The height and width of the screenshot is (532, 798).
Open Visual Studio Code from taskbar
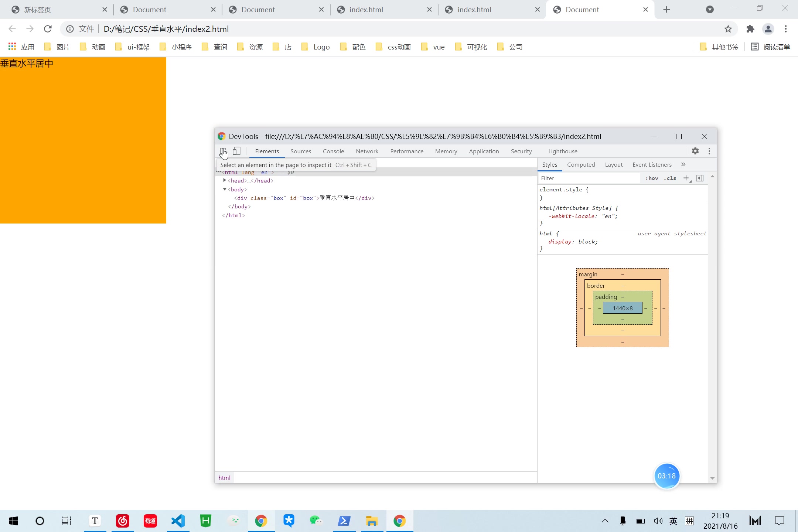point(178,521)
